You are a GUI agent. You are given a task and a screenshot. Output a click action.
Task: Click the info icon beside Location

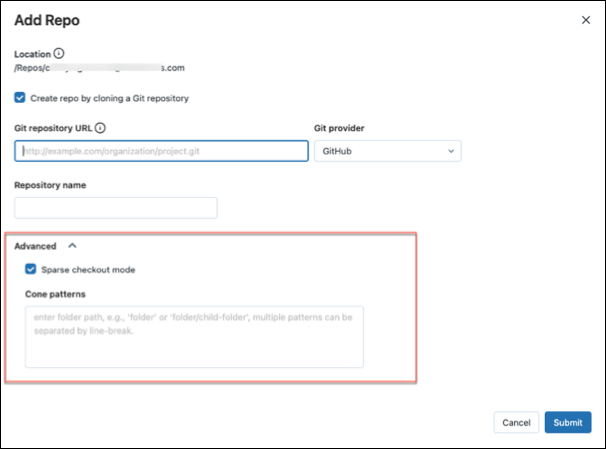point(58,53)
